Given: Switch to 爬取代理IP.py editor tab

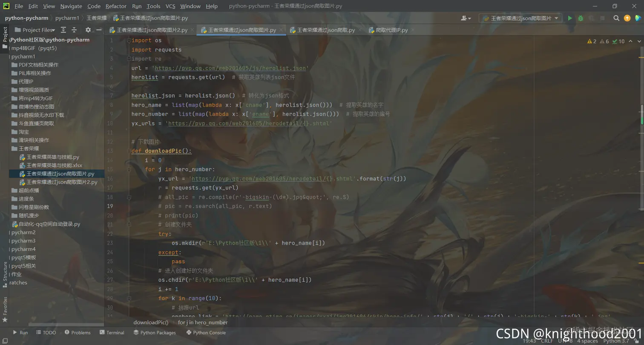Looking at the screenshot, I should [391, 30].
